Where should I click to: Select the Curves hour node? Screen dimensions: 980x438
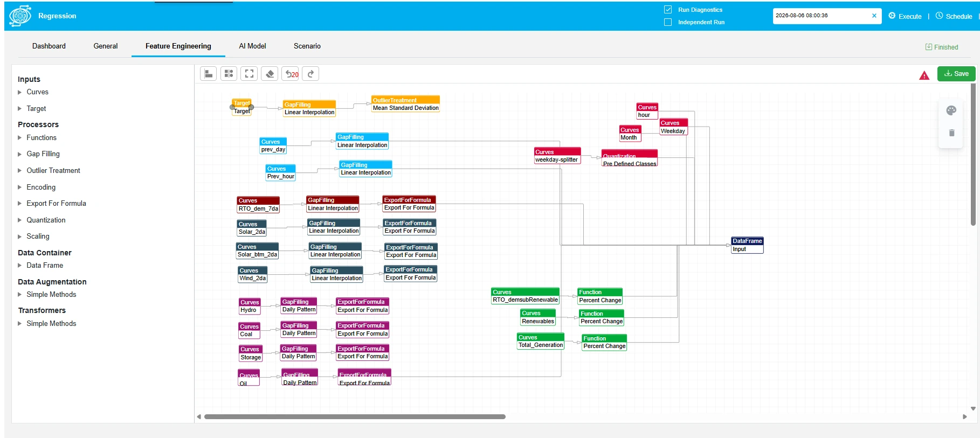(647, 111)
